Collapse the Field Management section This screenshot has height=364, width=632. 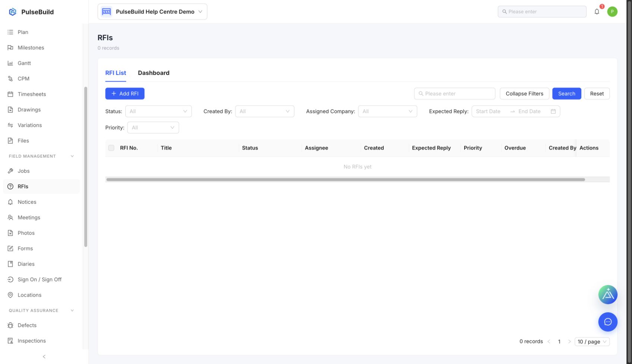point(72,156)
